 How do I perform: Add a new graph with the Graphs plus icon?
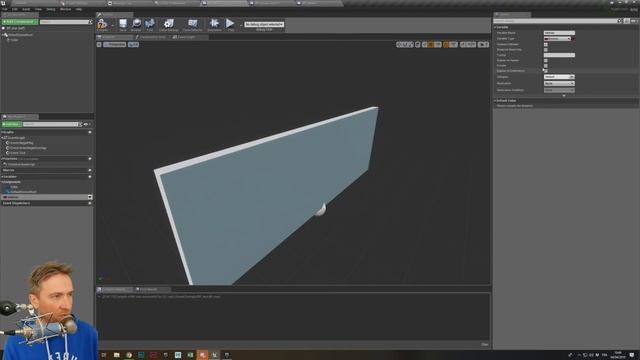coord(90,132)
